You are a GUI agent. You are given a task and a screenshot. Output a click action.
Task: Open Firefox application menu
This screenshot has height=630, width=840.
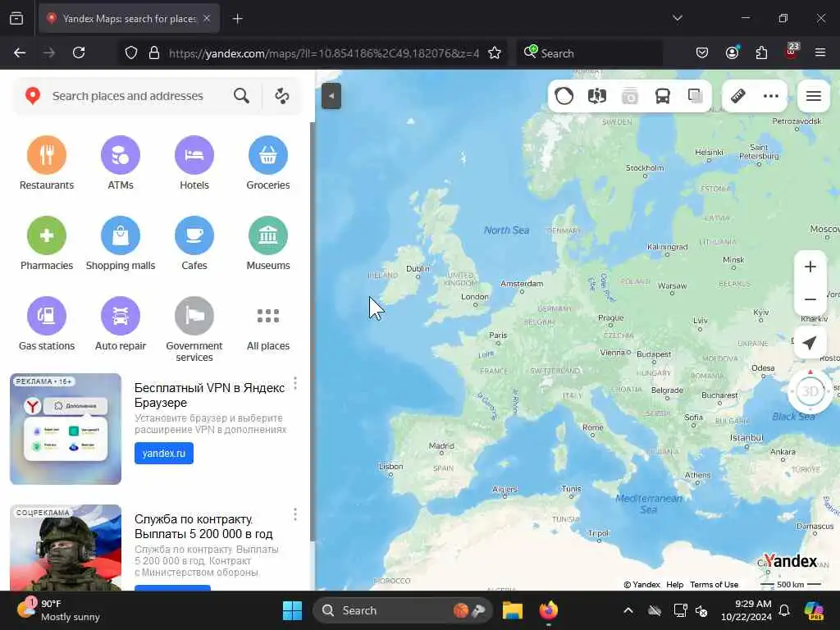820,52
